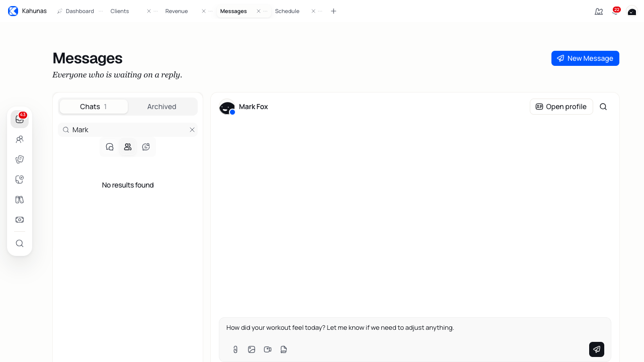Add a video using the camera icon
The width and height of the screenshot is (644, 362).
point(268,349)
